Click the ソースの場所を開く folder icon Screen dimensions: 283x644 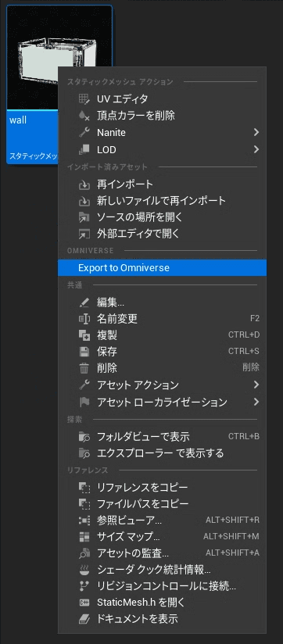pos(84,218)
